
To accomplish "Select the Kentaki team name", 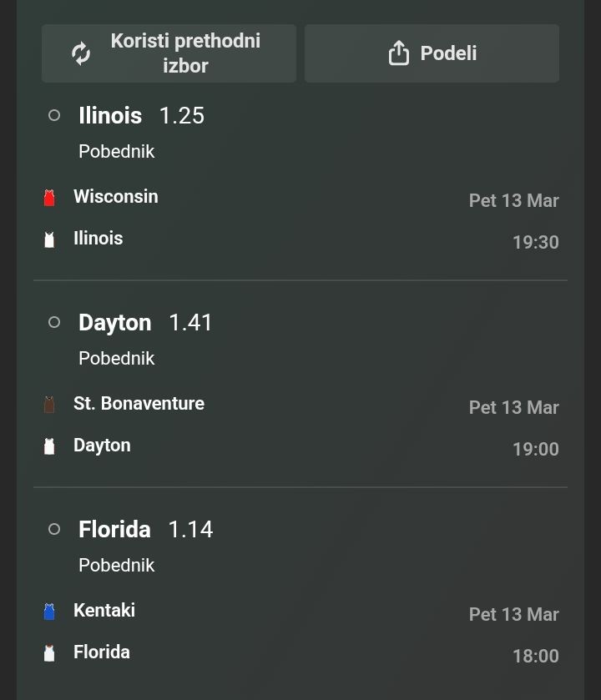I will 104,611.
